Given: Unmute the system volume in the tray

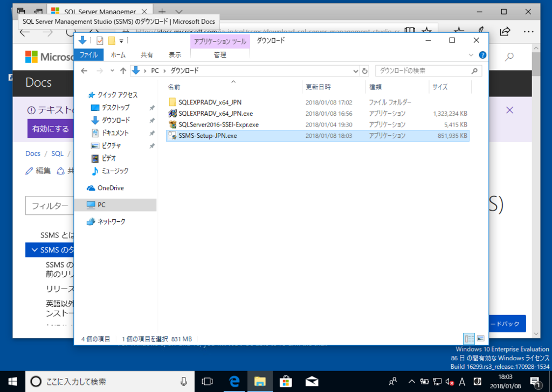Looking at the screenshot, I should [450, 382].
